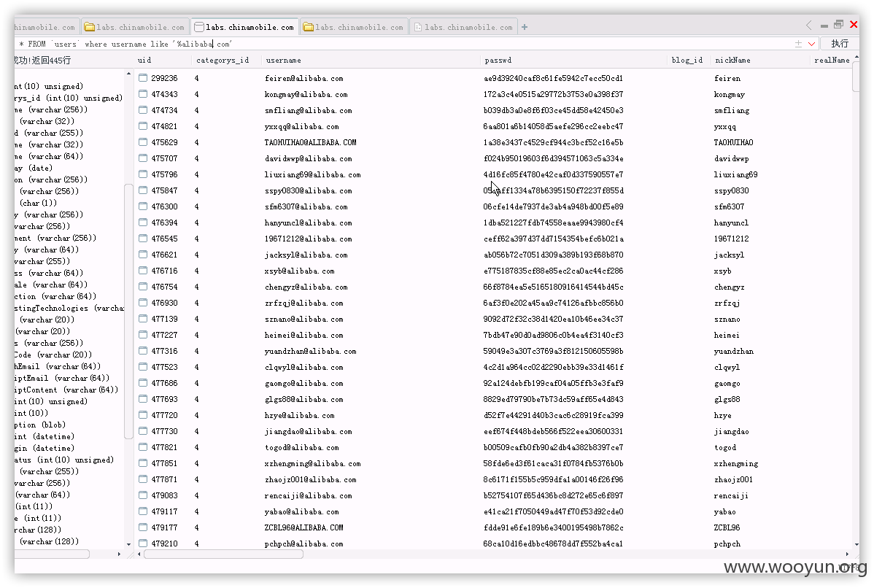
Task: Select the gin (datetime) field
Action: (x=44, y=449)
